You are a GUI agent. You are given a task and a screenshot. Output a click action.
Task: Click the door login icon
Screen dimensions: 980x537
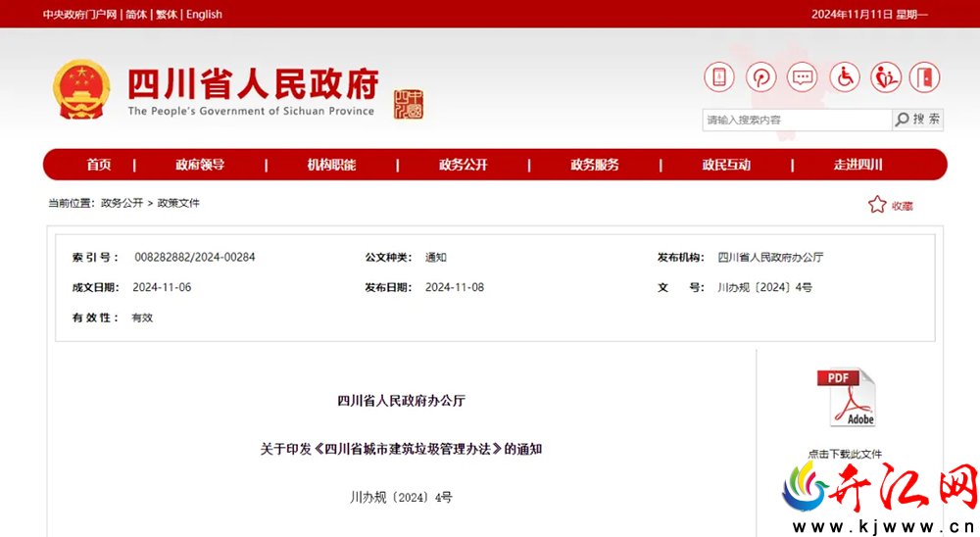[924, 77]
